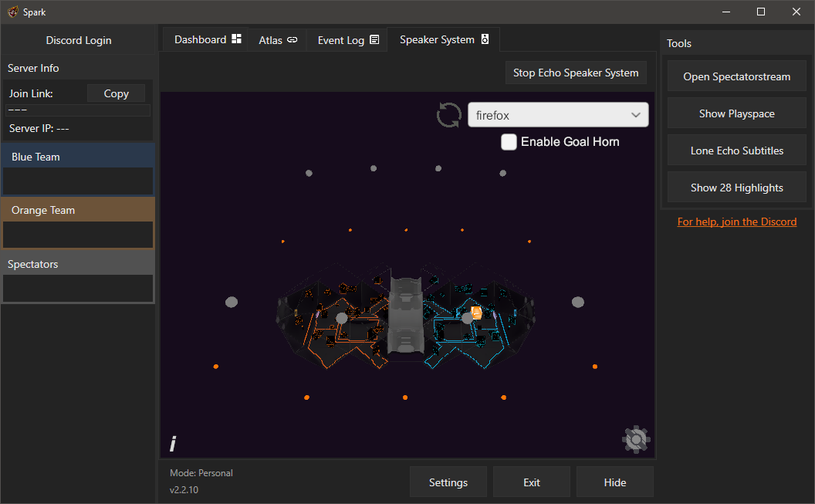The width and height of the screenshot is (815, 504).
Task: Click the join link text field
Action: (78, 110)
